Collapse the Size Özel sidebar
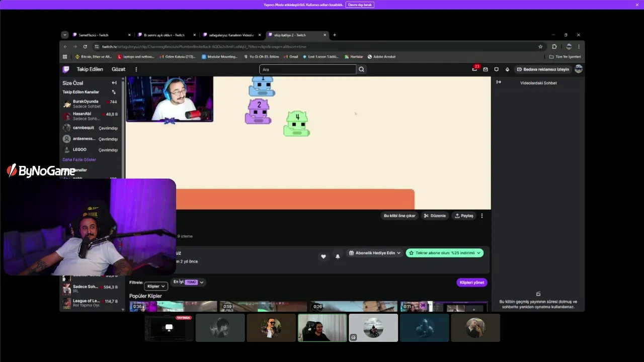Screen dimensions: 644x362 pos(114,83)
